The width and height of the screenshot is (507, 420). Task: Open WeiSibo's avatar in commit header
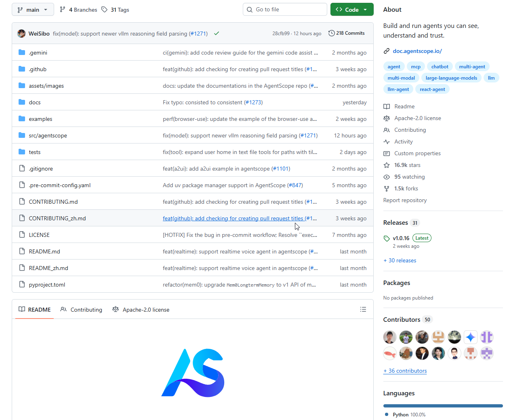(21, 34)
